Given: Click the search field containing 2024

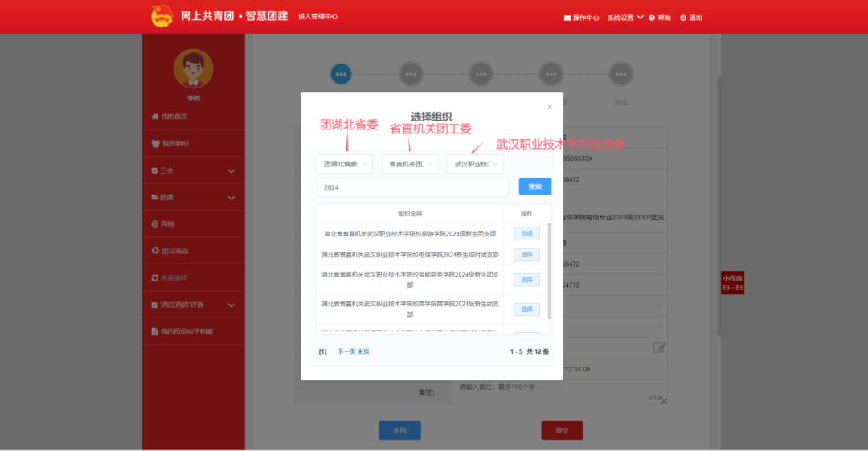Looking at the screenshot, I should point(412,187).
